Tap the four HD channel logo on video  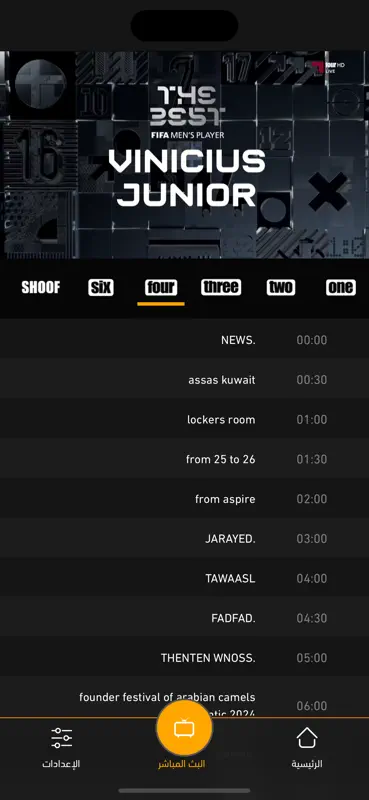click(328, 67)
